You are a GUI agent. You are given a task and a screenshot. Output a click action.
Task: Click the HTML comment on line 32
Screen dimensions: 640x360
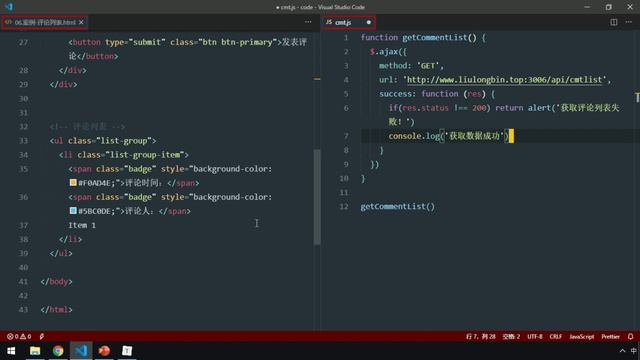pyautogui.click(x=87, y=127)
